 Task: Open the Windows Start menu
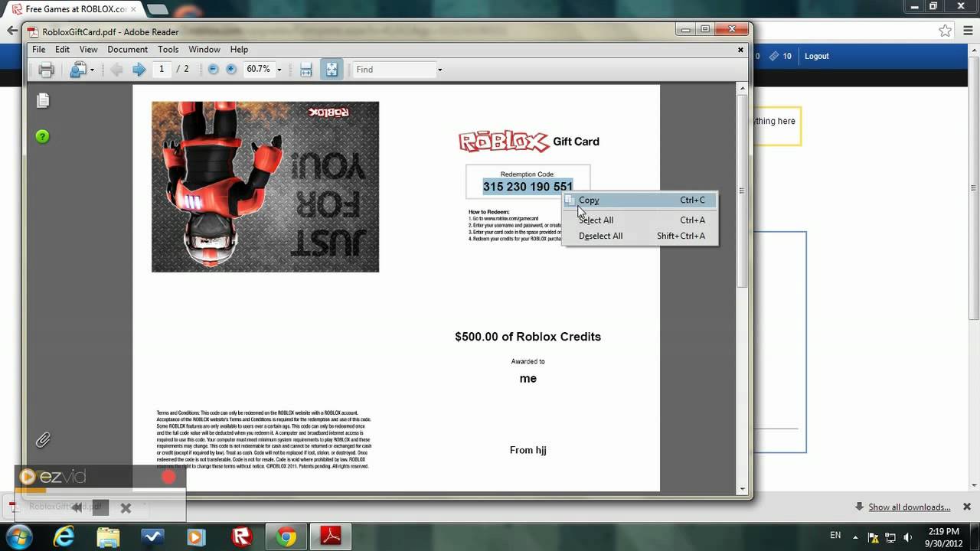tap(18, 536)
